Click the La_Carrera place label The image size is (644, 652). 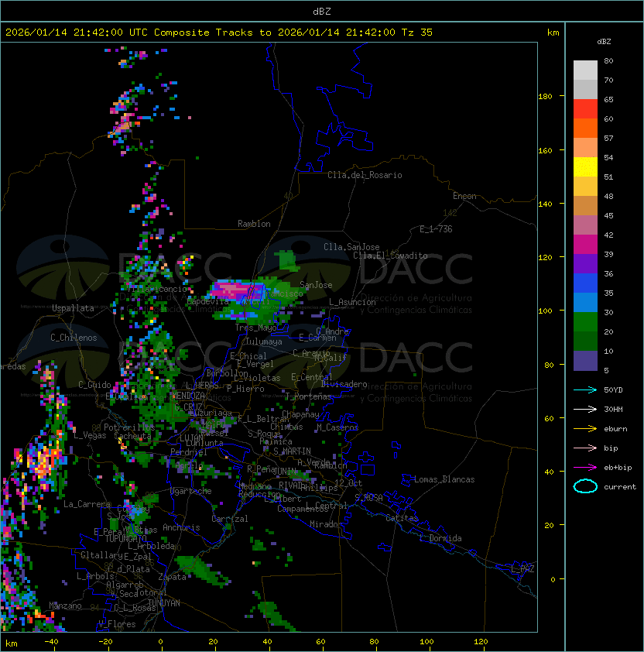[87, 504]
